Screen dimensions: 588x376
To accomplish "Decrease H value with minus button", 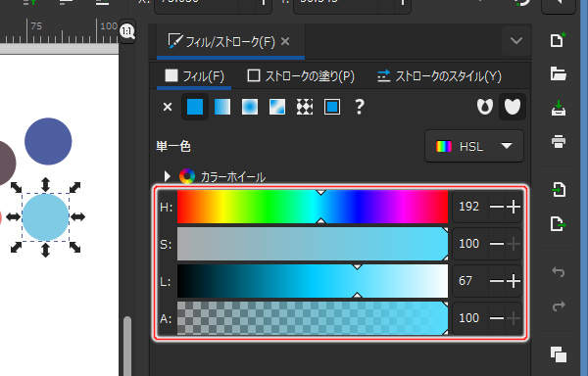I will click(x=497, y=207).
